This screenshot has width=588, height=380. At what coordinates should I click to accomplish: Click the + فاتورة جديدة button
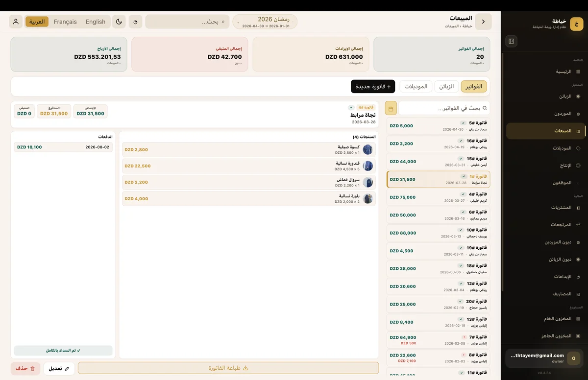click(x=373, y=87)
